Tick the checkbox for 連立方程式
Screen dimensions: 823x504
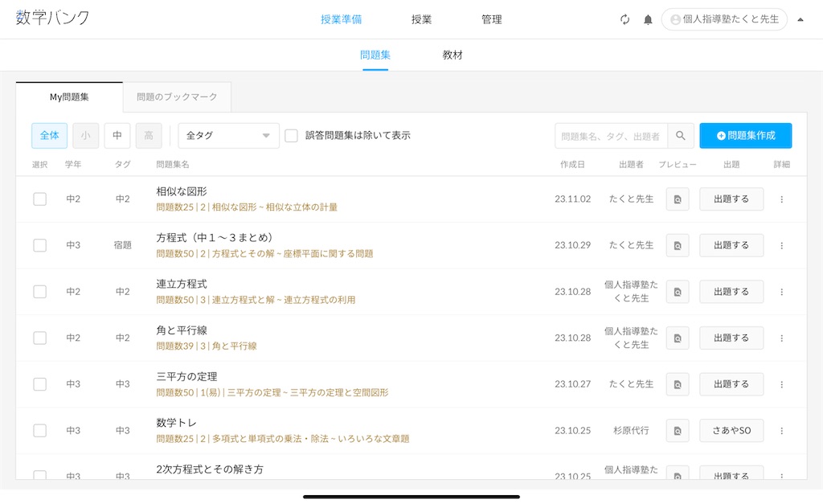[40, 291]
